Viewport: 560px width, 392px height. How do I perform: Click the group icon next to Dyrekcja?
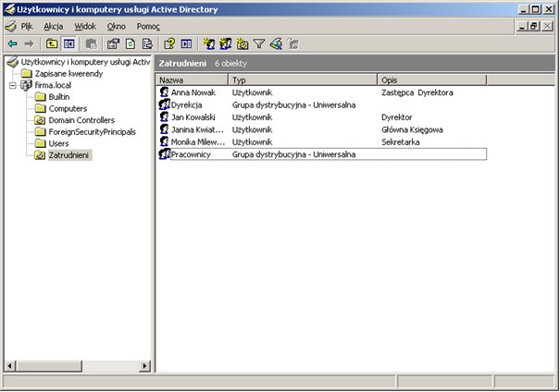[x=164, y=104]
